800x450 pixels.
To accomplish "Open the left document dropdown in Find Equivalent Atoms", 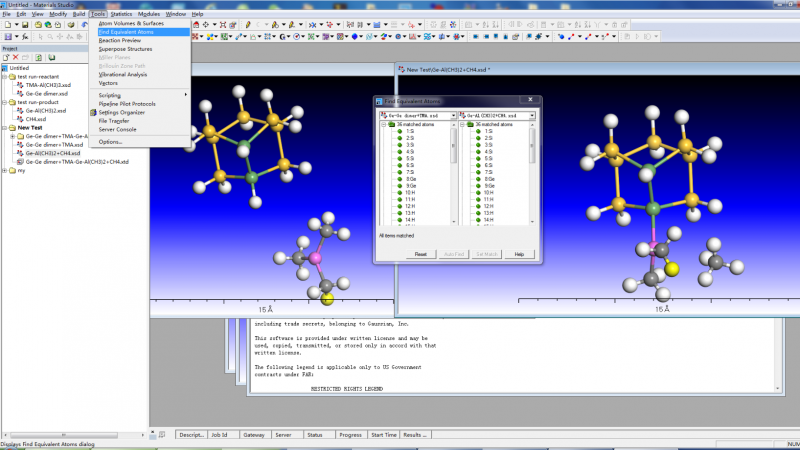I will [x=454, y=114].
